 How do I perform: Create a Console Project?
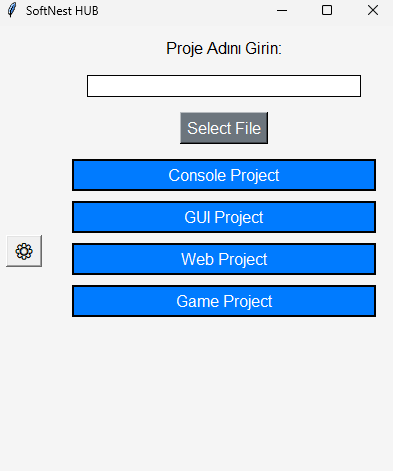click(x=224, y=175)
